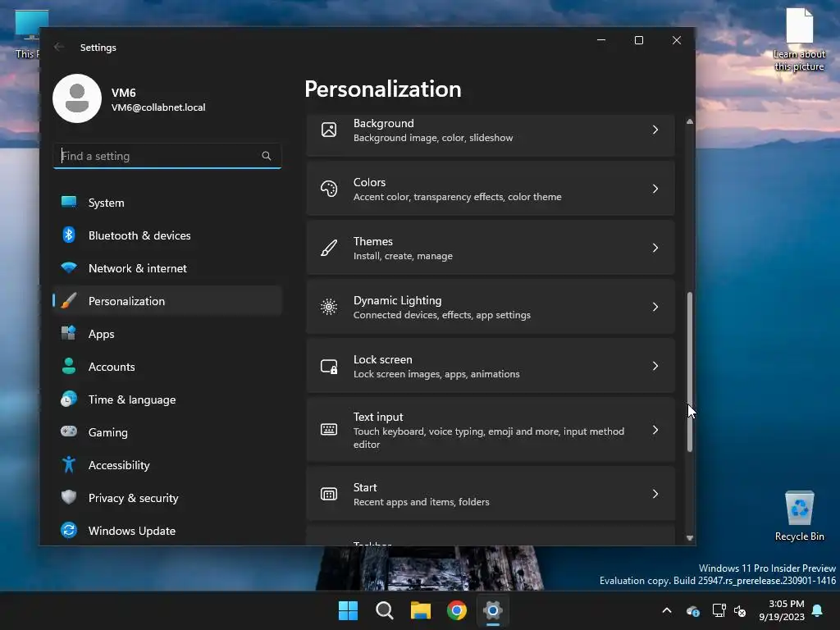Viewport: 840px width, 630px height.
Task: Click the Colors palette icon
Action: (329, 189)
